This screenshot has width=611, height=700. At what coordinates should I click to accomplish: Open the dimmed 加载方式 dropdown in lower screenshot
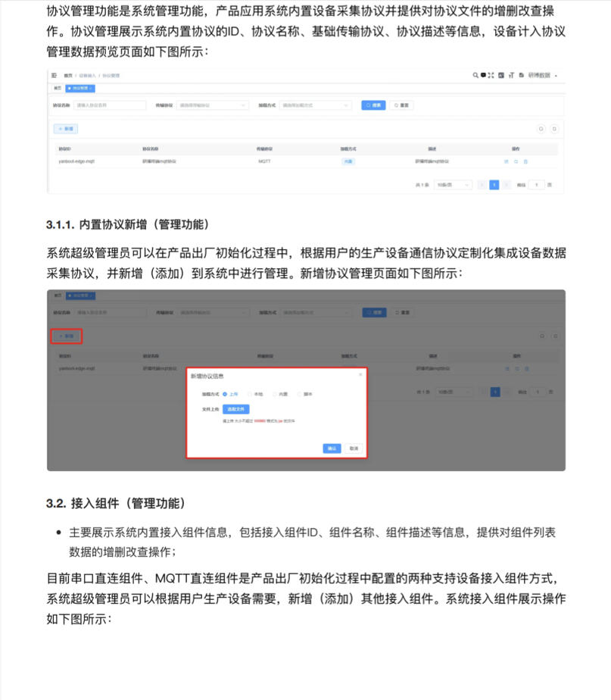316,312
